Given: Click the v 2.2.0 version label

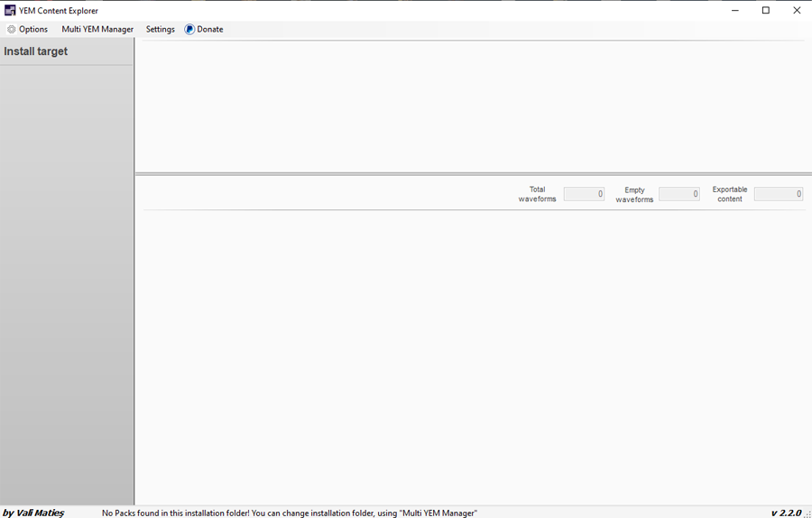Looking at the screenshot, I should [786, 513].
